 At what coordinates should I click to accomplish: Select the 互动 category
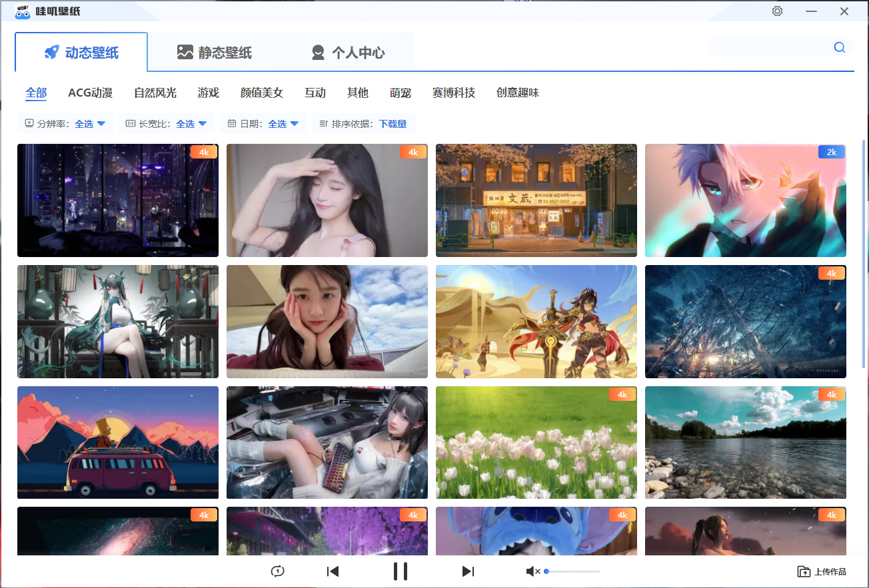click(x=315, y=93)
